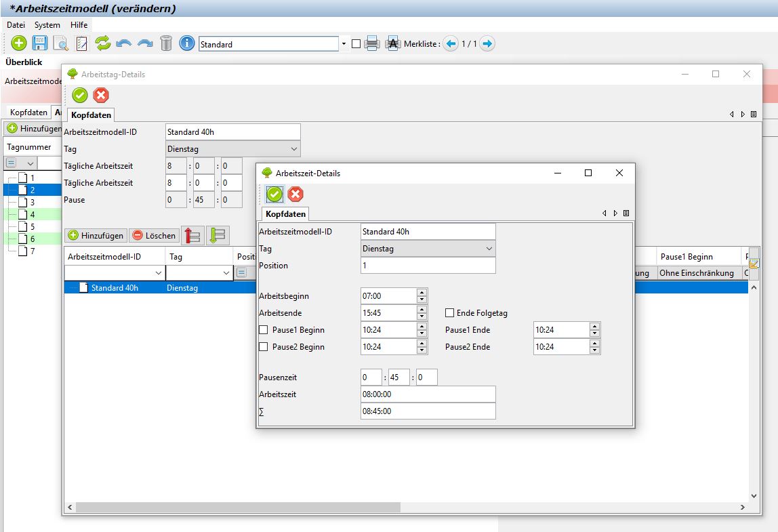
Task: Enable the Ende Folgetag checkbox
Action: [449, 313]
